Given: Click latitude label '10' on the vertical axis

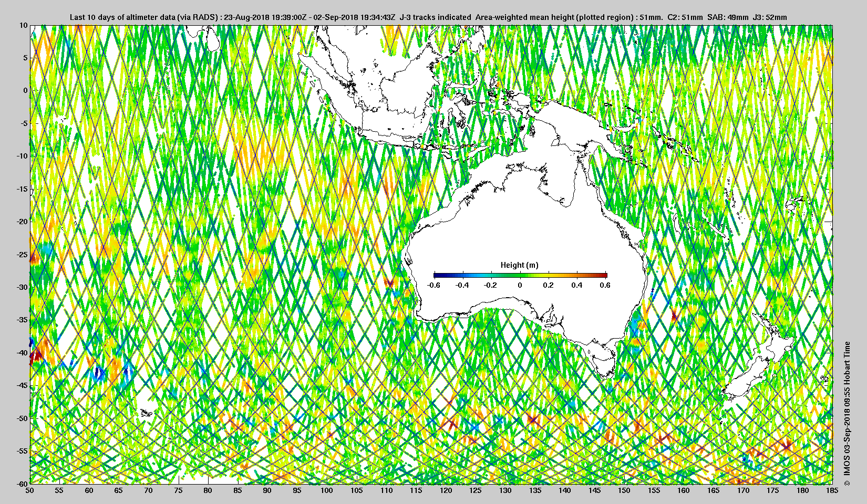Looking at the screenshot, I should click(x=24, y=25).
